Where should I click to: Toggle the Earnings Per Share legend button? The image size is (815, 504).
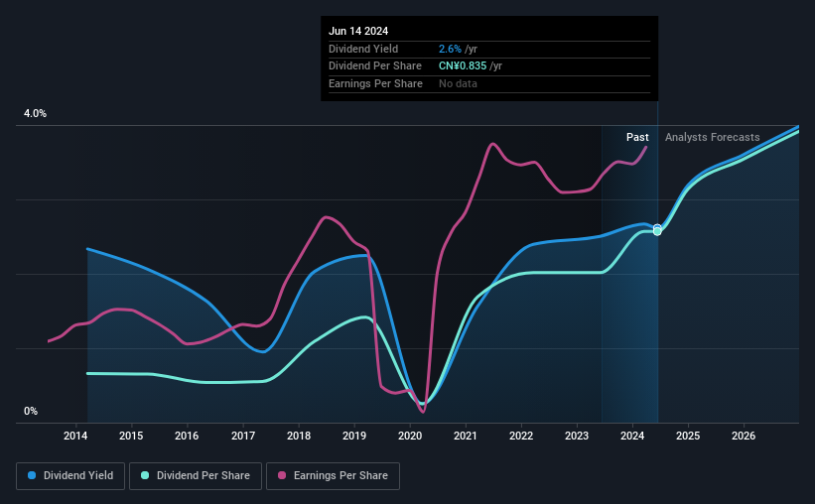pos(333,476)
